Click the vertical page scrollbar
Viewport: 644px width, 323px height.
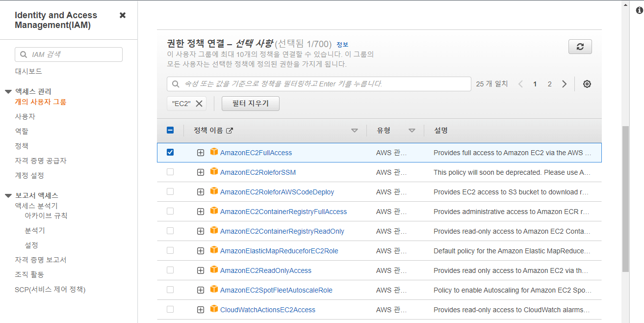point(625,198)
